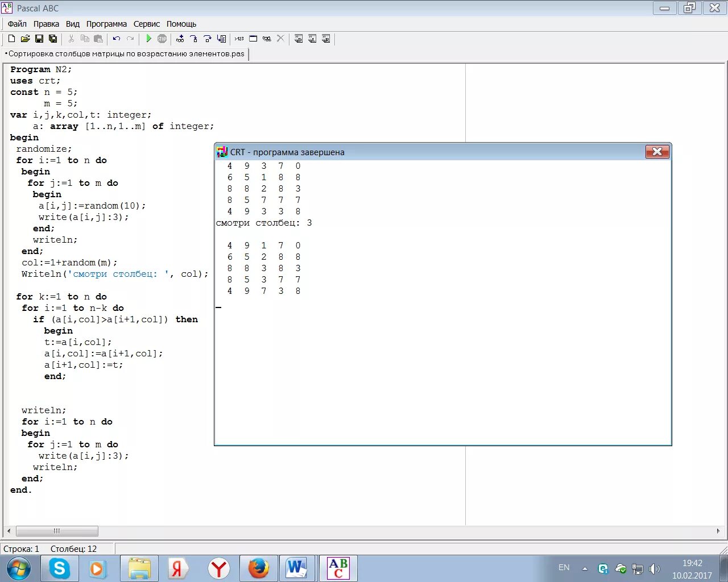This screenshot has width=728, height=582.
Task: Open Firefox from the taskbar
Action: [x=258, y=568]
